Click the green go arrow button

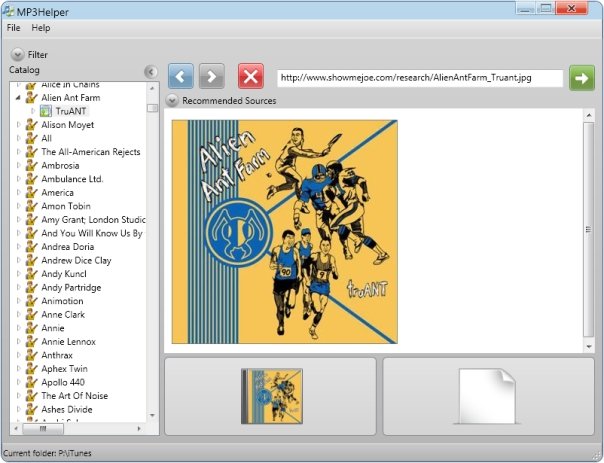tap(582, 78)
